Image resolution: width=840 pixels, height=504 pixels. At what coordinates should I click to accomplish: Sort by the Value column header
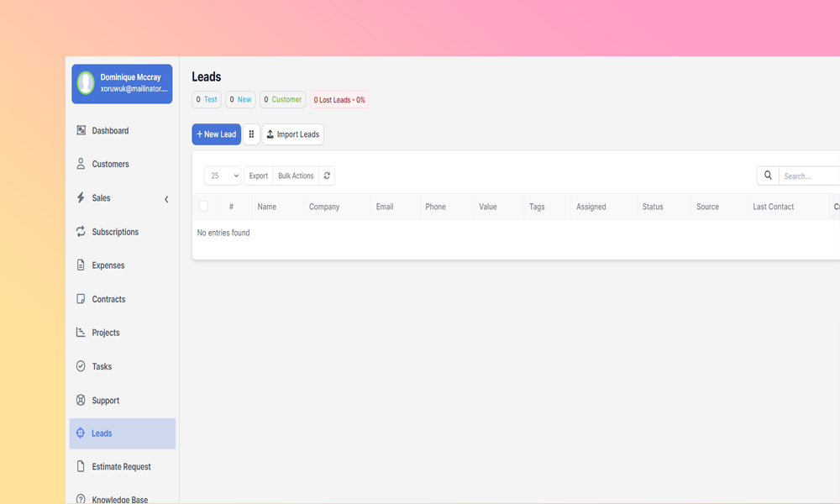(487, 206)
